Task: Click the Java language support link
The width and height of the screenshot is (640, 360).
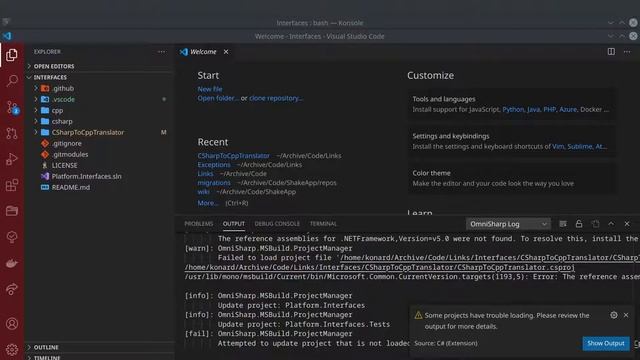Action: (x=533, y=109)
